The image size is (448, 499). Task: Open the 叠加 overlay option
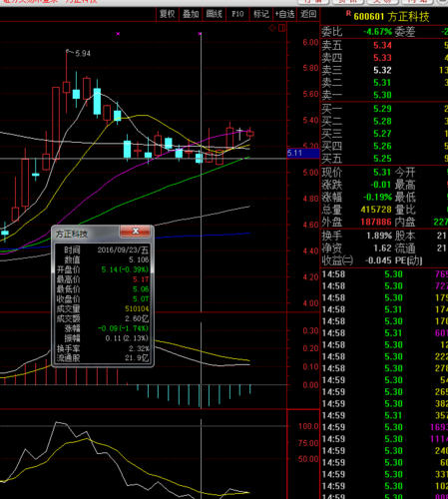point(191,14)
